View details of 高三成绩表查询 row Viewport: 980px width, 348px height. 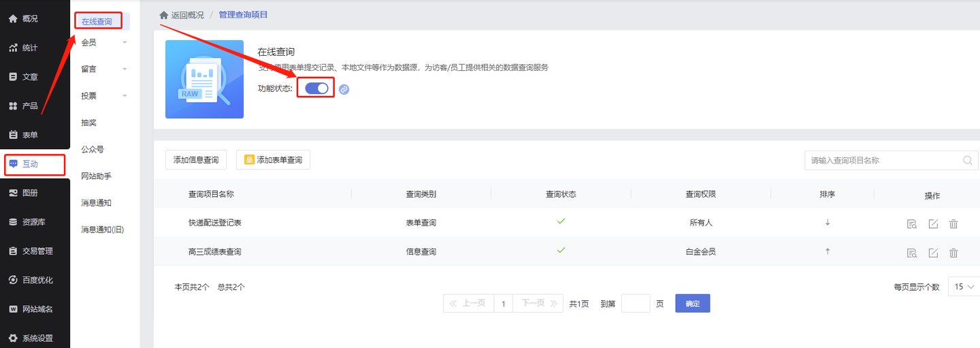[912, 253]
